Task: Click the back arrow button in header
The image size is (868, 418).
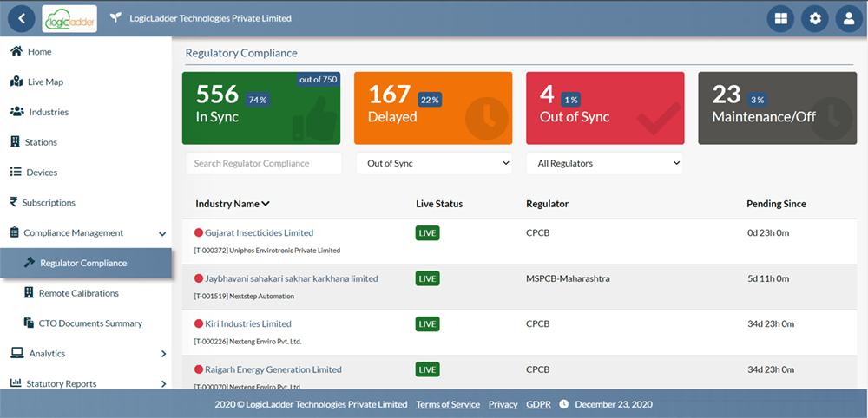Action: (22, 18)
